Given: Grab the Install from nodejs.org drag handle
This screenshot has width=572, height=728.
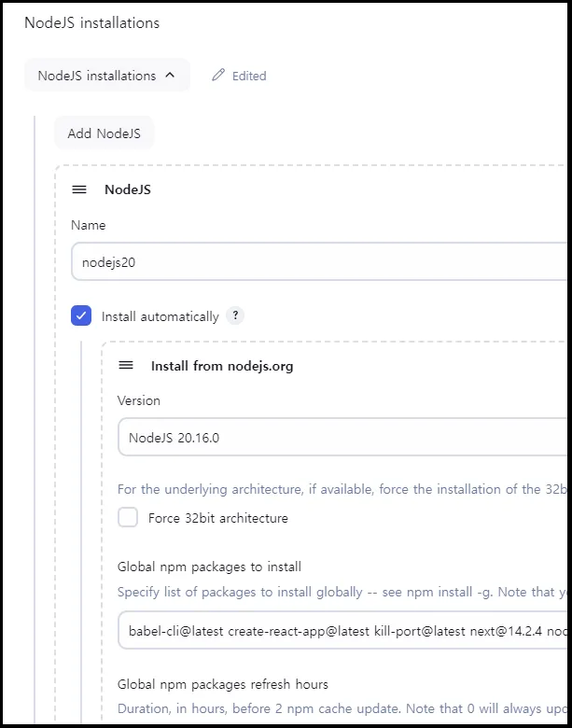Looking at the screenshot, I should pos(126,365).
